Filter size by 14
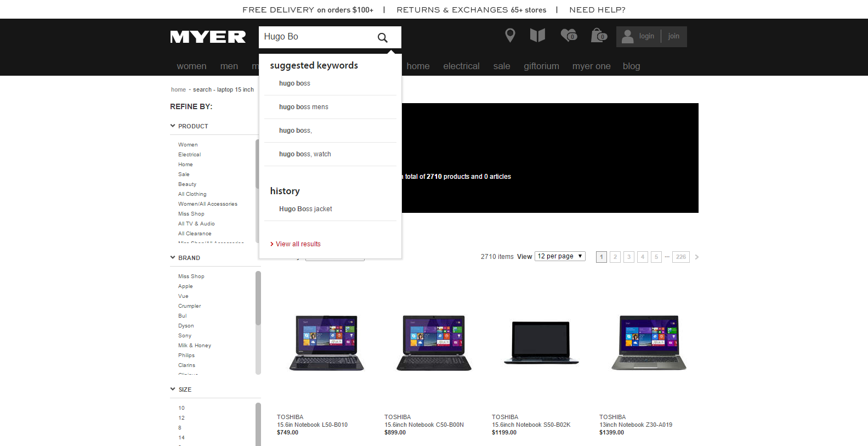868x446 pixels. tap(181, 438)
